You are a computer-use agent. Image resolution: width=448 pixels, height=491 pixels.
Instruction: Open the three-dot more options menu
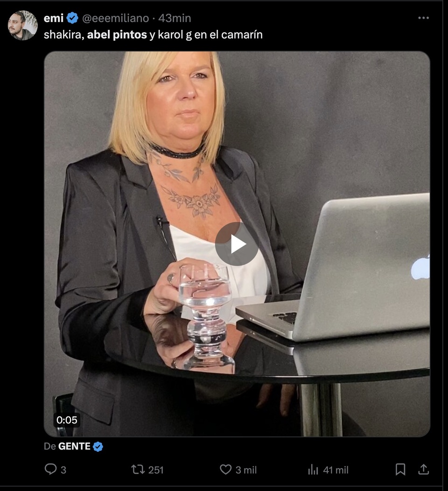[x=423, y=18]
